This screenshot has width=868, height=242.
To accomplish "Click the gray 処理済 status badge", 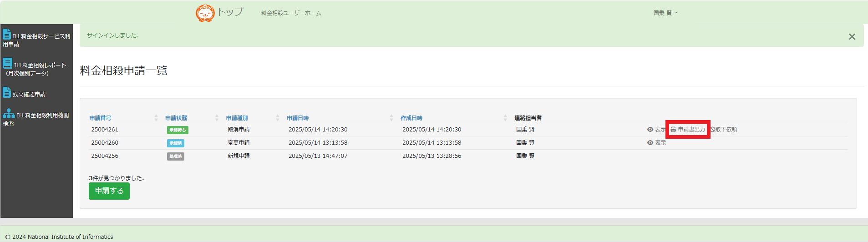I will tap(176, 156).
